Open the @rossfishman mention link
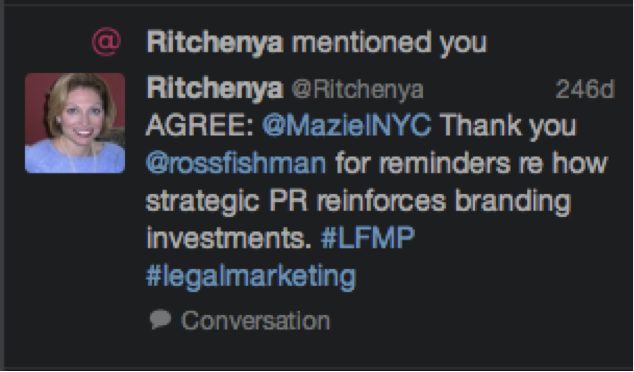Screen dimensions: 634x372 click(236, 163)
